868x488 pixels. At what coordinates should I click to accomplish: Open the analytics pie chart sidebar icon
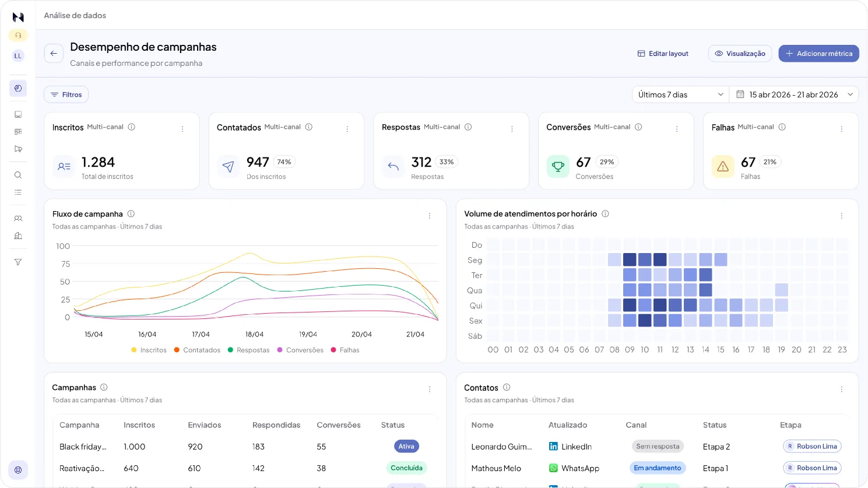click(18, 89)
